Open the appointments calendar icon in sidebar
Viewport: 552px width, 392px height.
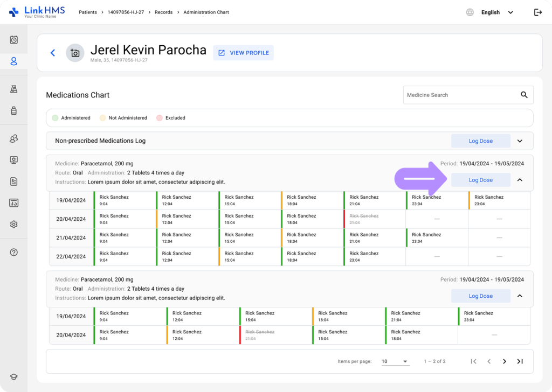click(14, 40)
